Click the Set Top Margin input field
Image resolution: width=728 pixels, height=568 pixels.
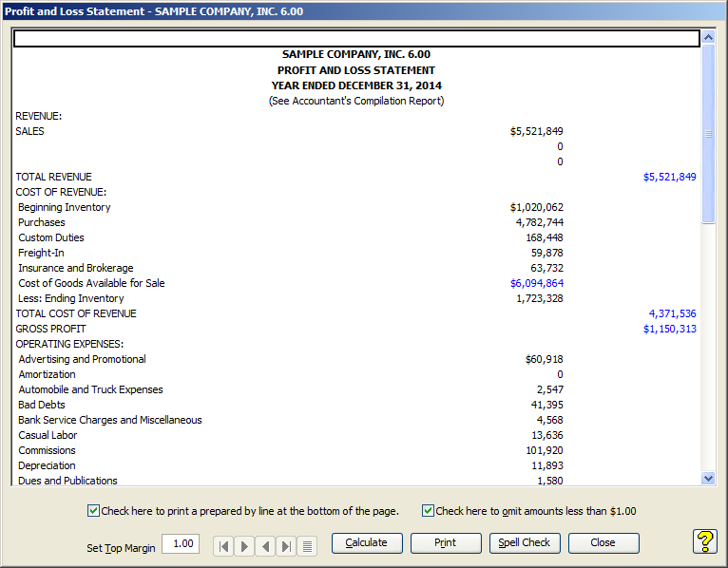(181, 544)
